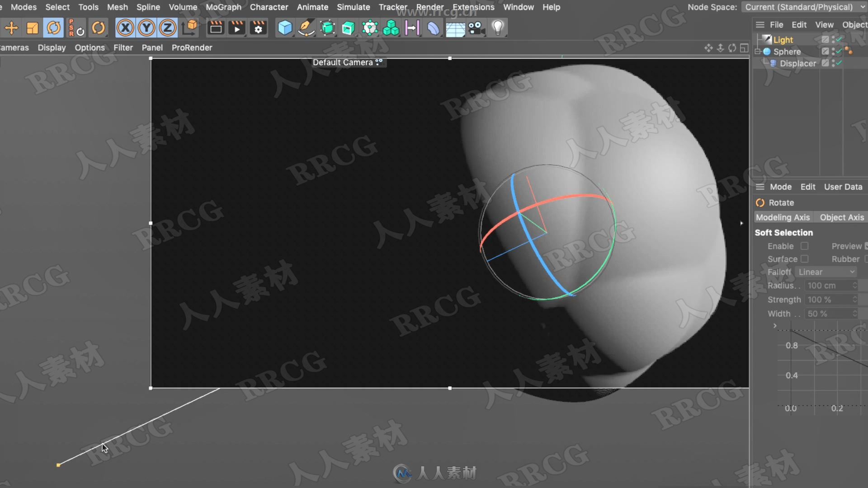
Task: Select the Rotate tool in toolbar
Action: (54, 28)
